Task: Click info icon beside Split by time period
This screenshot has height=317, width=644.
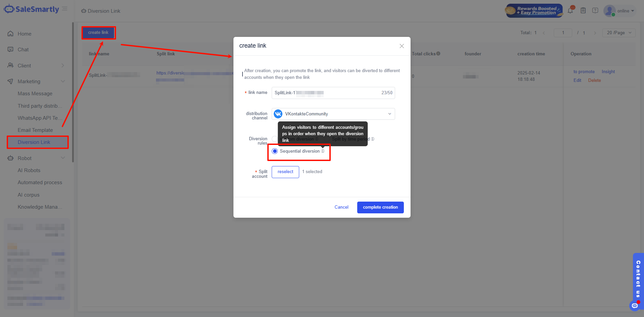Action: pyautogui.click(x=373, y=139)
